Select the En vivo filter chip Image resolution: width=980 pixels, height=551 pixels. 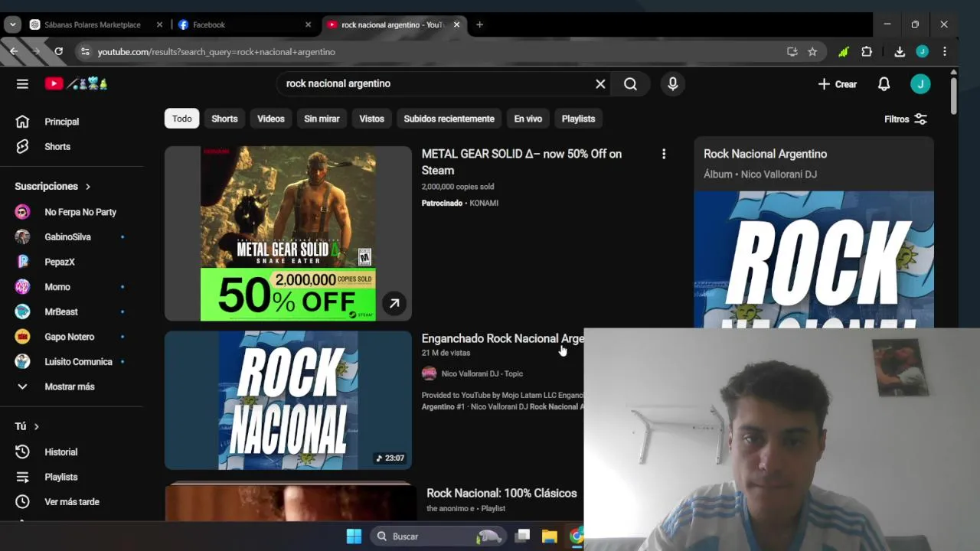point(528,119)
